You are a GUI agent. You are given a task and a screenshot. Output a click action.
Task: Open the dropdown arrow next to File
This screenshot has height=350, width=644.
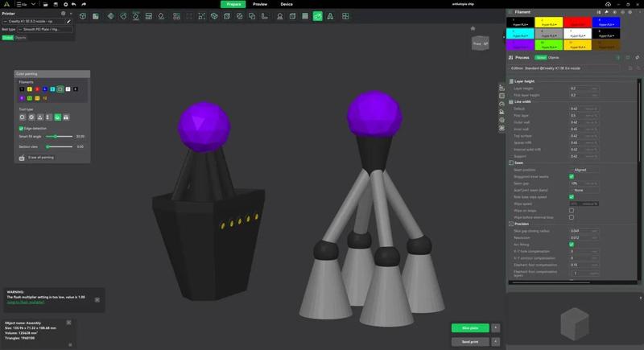(x=34, y=4)
